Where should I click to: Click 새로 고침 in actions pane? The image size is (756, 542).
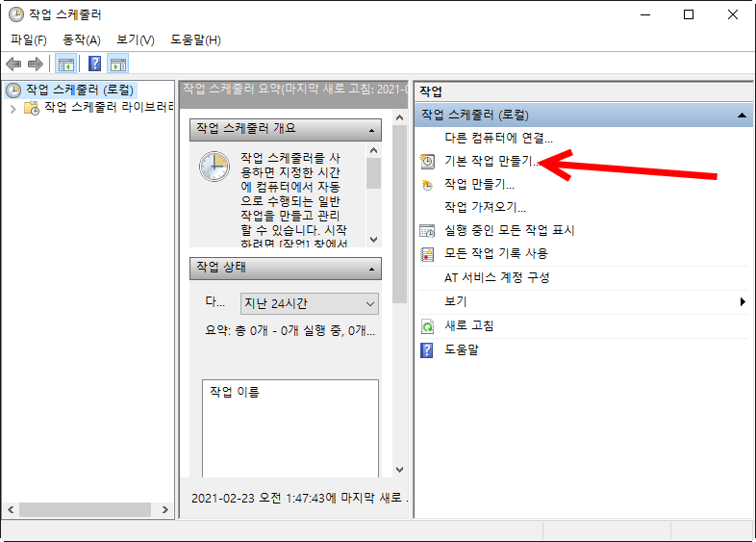pyautogui.click(x=469, y=325)
